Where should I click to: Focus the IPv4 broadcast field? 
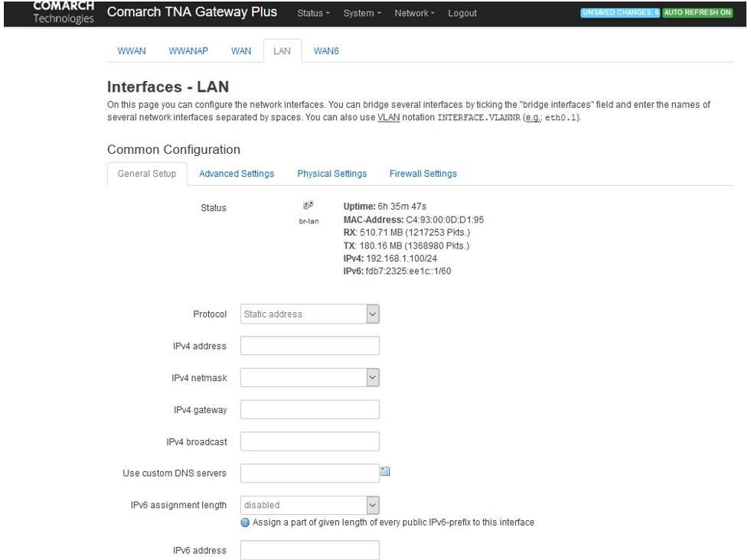[310, 441]
